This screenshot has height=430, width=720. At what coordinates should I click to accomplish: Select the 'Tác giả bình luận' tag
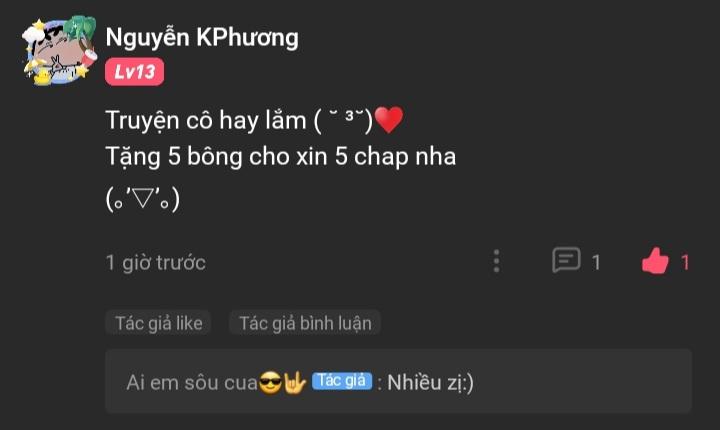click(x=305, y=323)
